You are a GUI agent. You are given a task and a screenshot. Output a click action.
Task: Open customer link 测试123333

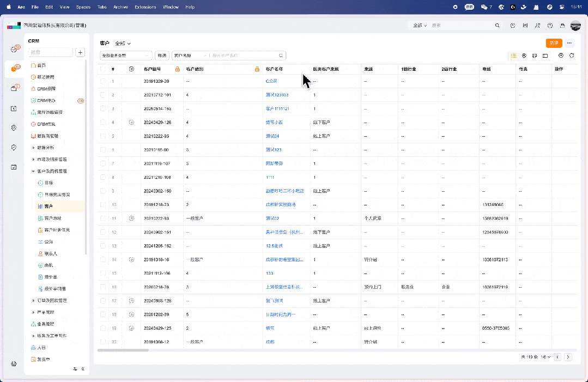coord(276,95)
